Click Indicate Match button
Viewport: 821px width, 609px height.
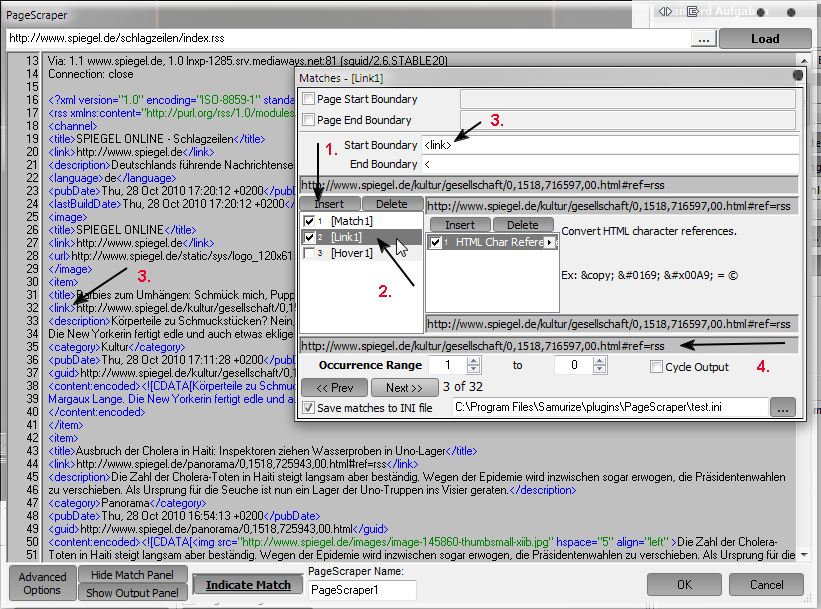(x=248, y=584)
